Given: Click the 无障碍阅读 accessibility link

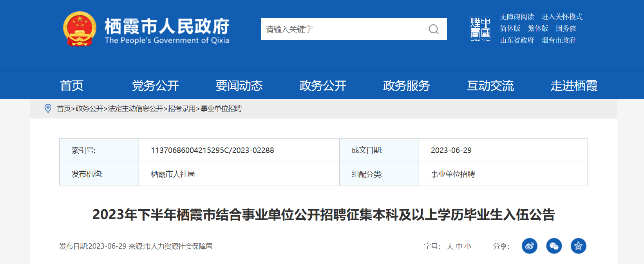Looking at the screenshot, I should click(x=517, y=17).
